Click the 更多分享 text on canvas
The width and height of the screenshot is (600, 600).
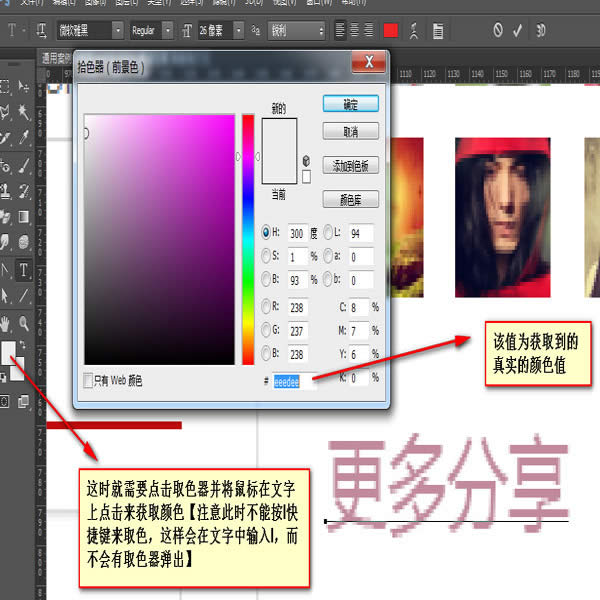pyautogui.click(x=448, y=484)
